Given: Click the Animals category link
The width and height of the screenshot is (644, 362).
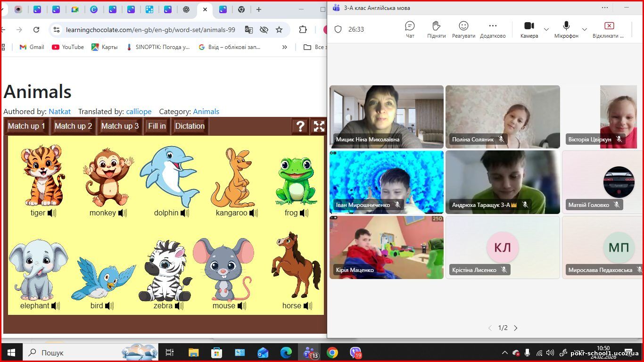Looking at the screenshot, I should (206, 112).
